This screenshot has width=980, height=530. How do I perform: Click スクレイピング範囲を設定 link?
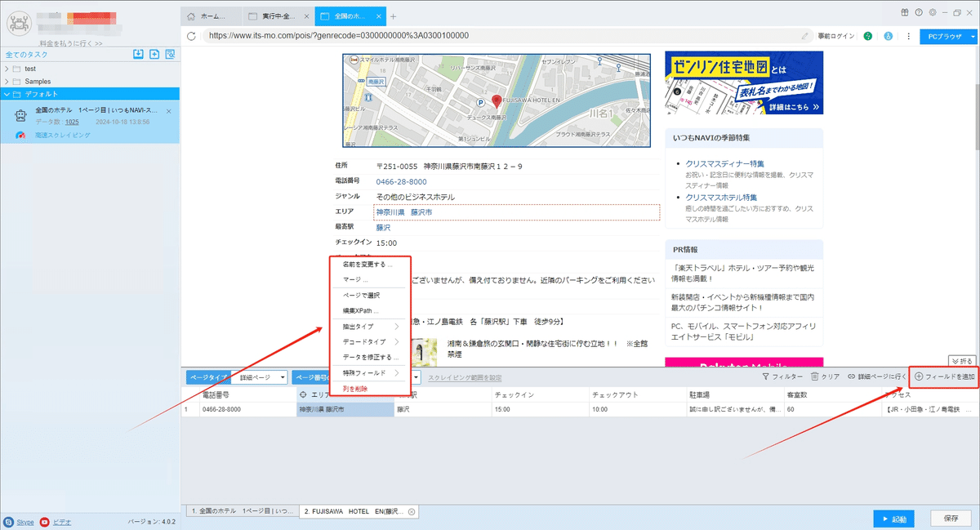click(x=465, y=377)
